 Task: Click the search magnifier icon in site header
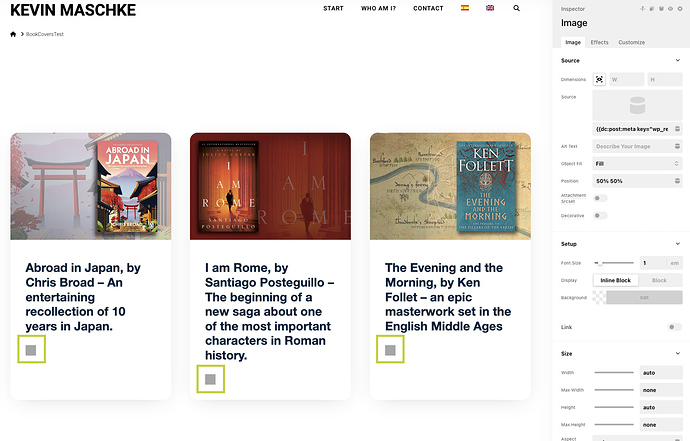[x=516, y=8]
